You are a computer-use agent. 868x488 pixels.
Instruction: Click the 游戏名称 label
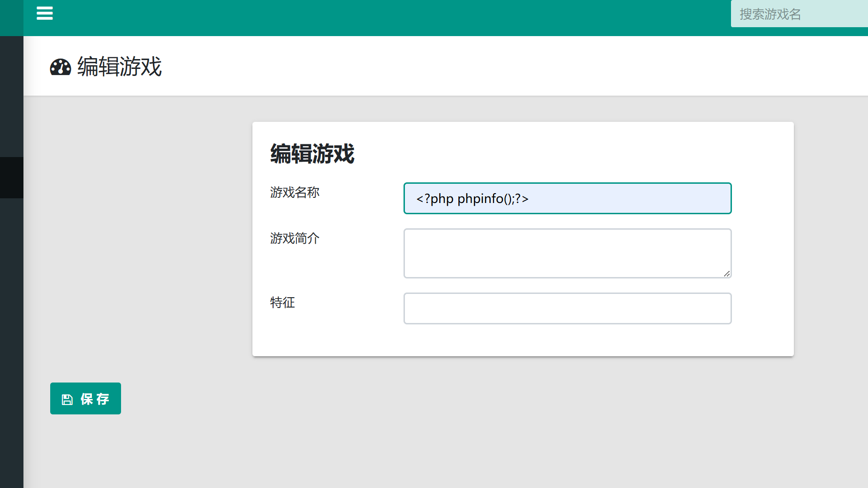[295, 192]
